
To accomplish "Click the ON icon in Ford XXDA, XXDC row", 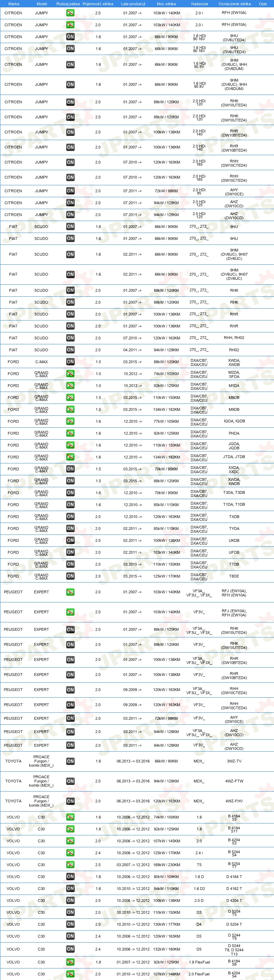I will pos(70,469).
